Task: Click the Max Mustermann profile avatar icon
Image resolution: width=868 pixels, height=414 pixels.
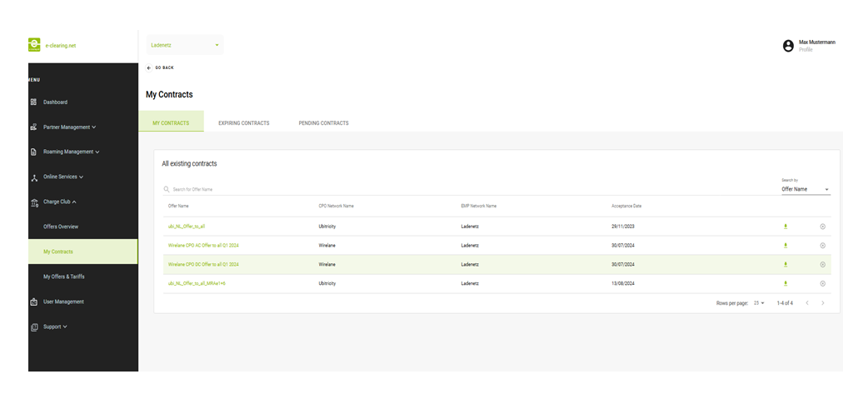Action: click(x=788, y=46)
